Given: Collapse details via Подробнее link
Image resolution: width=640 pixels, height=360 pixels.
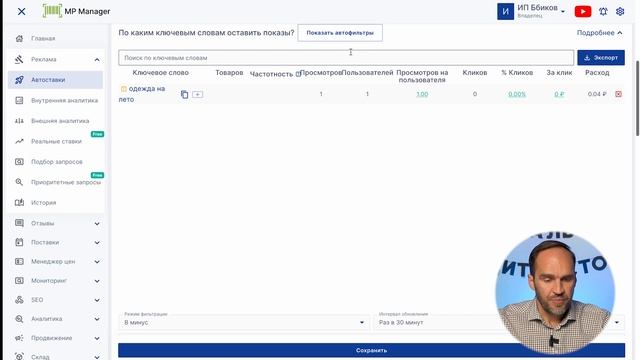Looking at the screenshot, I should 599,33.
